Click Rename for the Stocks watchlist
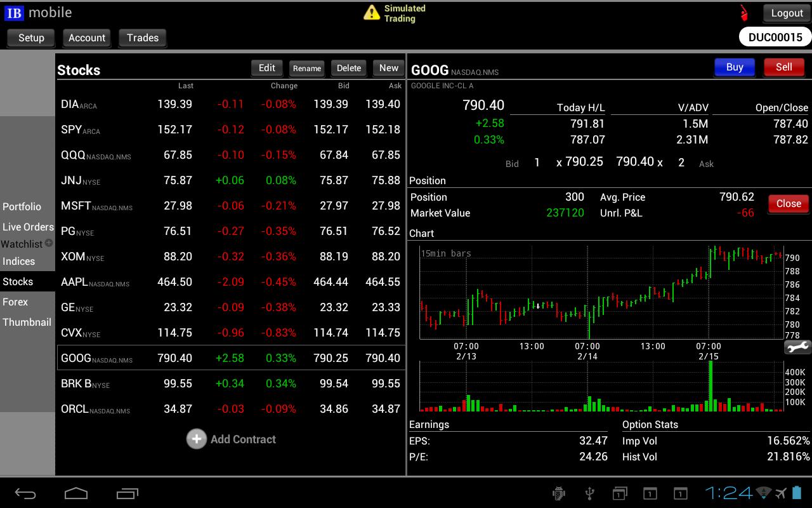 click(307, 68)
